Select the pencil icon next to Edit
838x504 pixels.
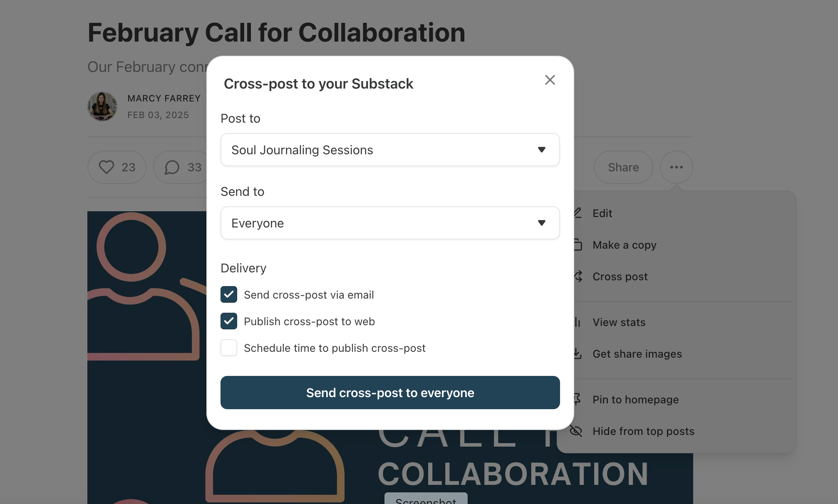click(577, 213)
